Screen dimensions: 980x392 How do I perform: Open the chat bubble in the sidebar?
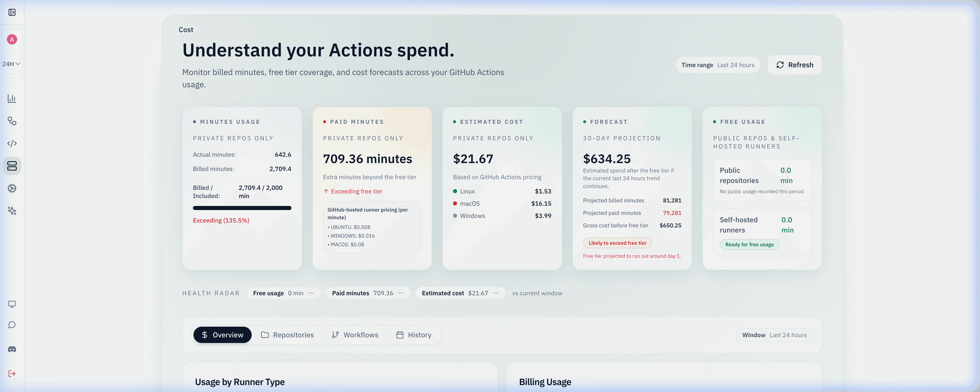12,325
